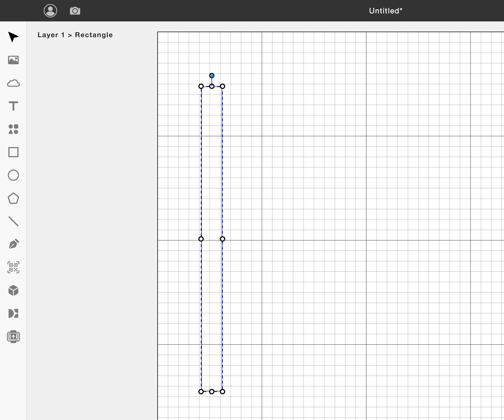The image size is (504, 420).
Task: Click the top-left resize handle of rectangle
Action: [x=201, y=86]
